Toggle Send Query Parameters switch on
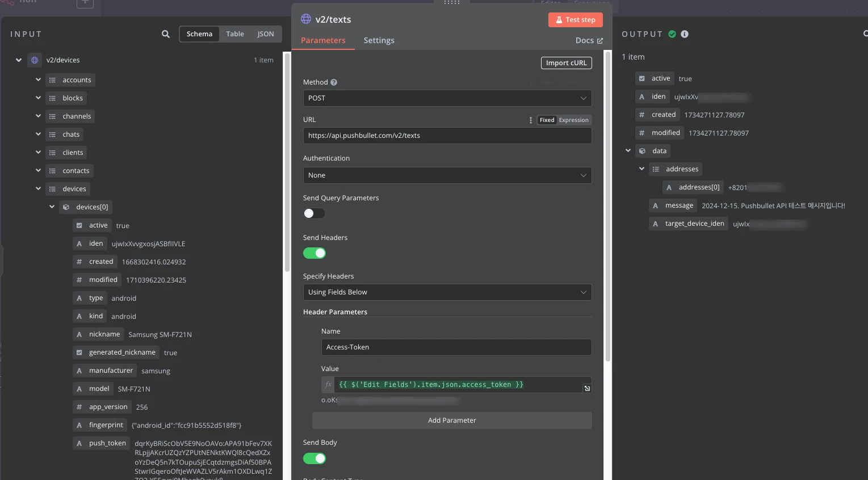 [315, 213]
